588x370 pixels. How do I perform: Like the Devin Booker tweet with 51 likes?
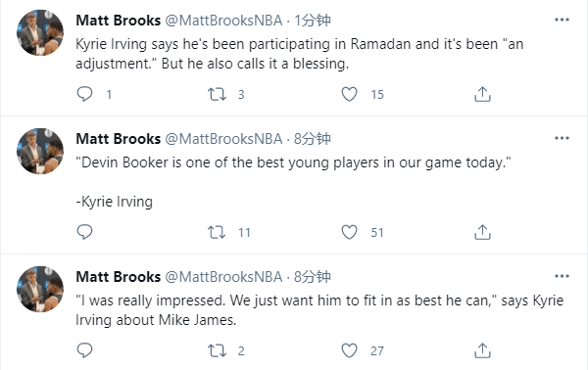click(349, 232)
